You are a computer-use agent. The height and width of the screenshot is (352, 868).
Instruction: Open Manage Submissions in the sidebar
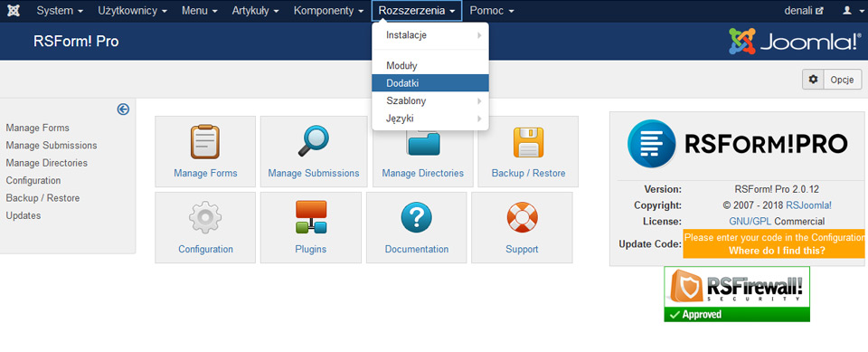[52, 146]
